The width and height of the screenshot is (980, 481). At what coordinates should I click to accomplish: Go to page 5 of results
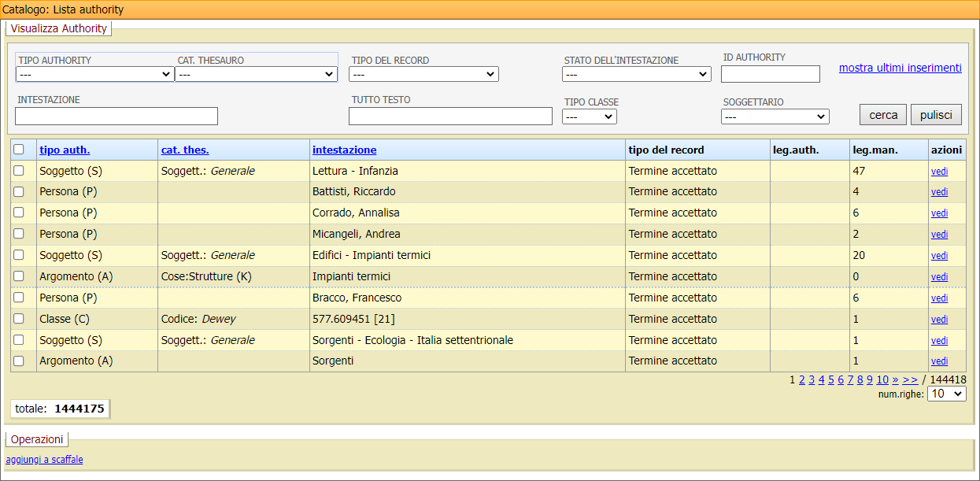[831, 379]
